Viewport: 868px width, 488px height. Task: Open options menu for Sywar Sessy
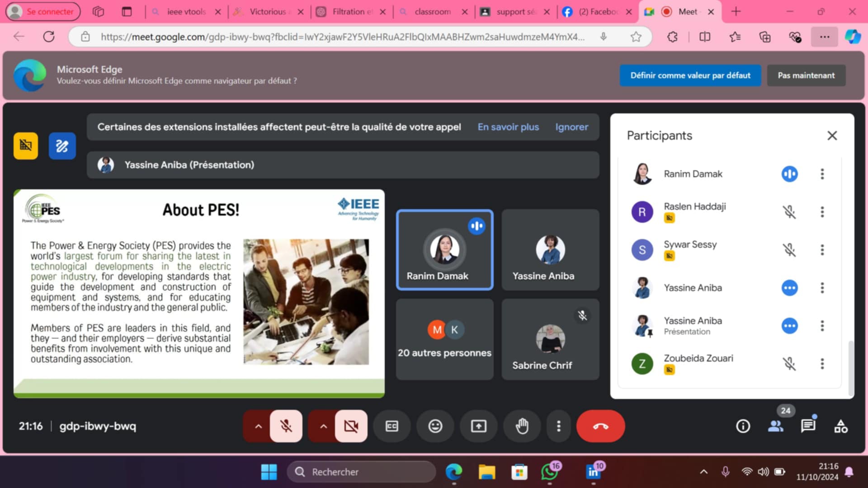(822, 250)
